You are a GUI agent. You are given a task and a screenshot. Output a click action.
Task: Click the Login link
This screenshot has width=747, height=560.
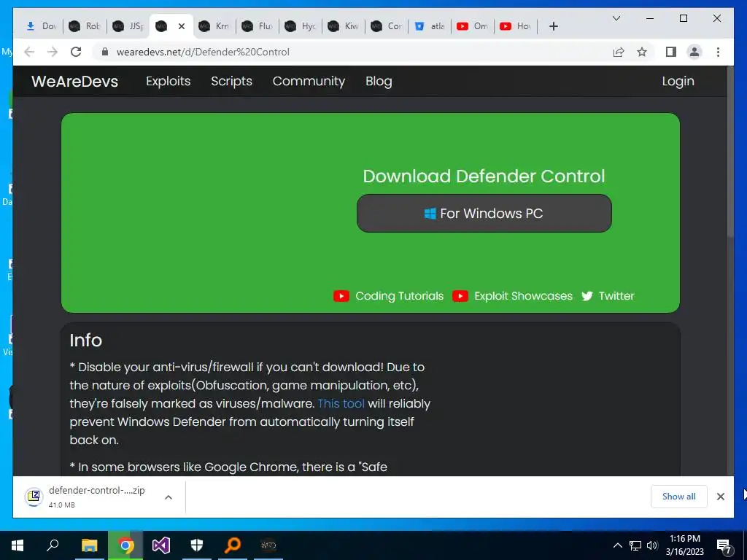[678, 82]
